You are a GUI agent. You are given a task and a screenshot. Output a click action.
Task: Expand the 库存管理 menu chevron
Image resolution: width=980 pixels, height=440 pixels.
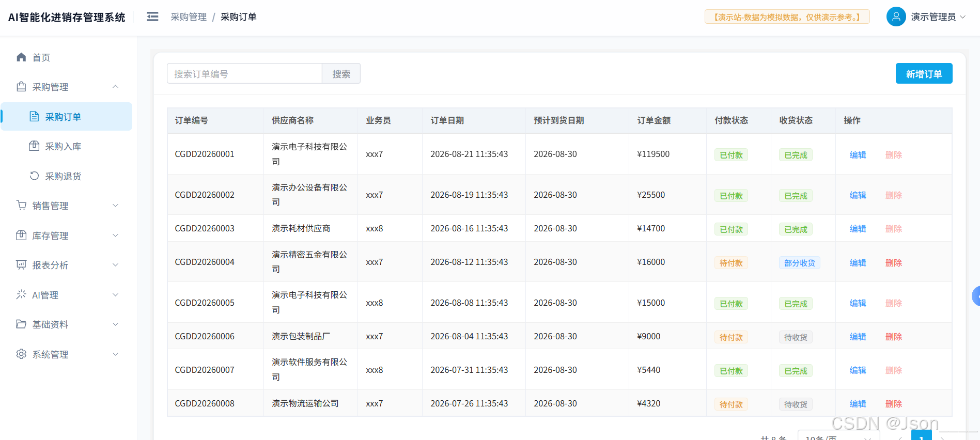tap(116, 235)
